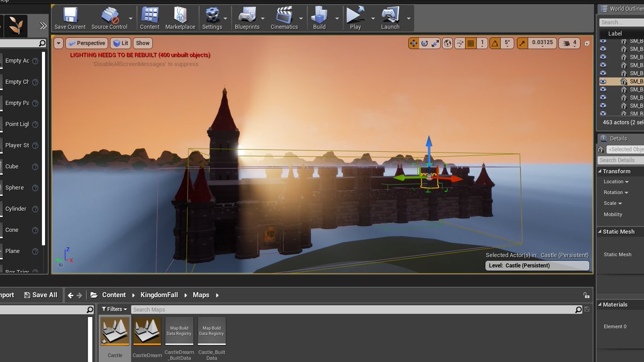Image resolution: width=644 pixels, height=362 pixels.
Task: Click the help icon beside Sphere
Action: (35, 188)
